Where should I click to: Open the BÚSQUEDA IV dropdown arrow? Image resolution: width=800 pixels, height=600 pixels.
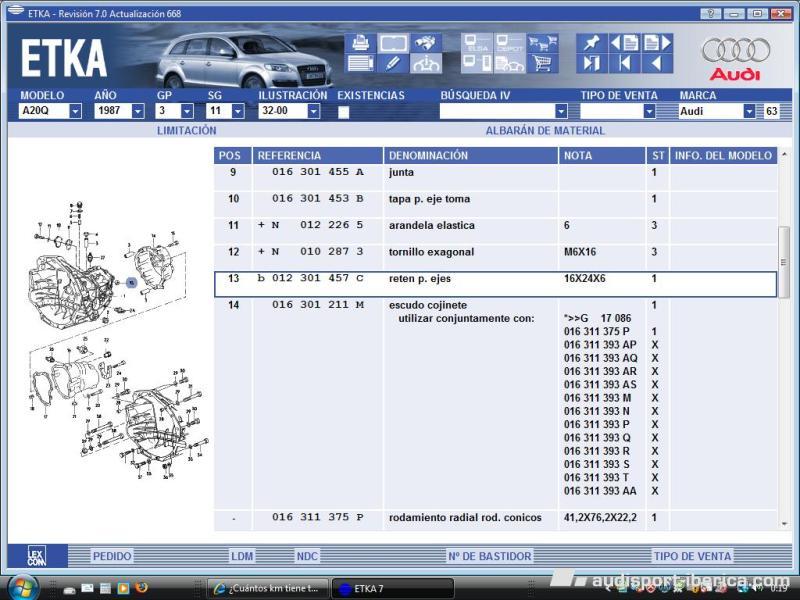(x=561, y=111)
